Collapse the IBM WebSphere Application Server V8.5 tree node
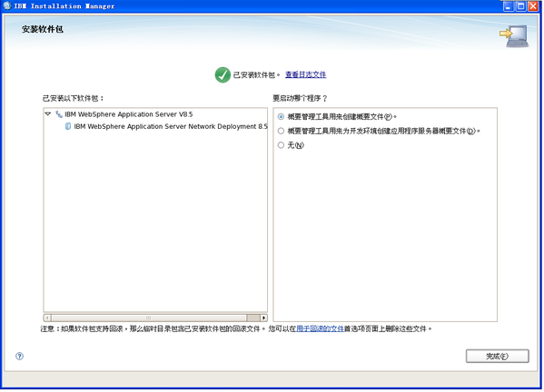Screen dimensions: 544x392 [48, 114]
